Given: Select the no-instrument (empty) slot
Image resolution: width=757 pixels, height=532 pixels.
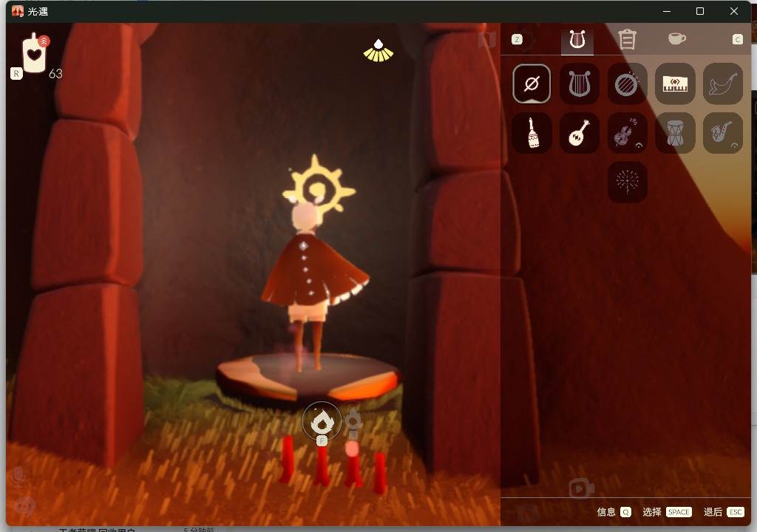Looking at the screenshot, I should 531,83.
